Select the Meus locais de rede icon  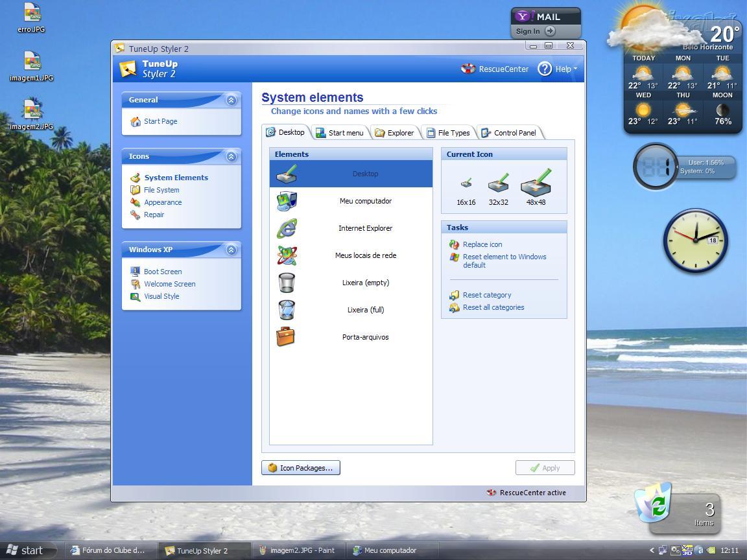287,255
